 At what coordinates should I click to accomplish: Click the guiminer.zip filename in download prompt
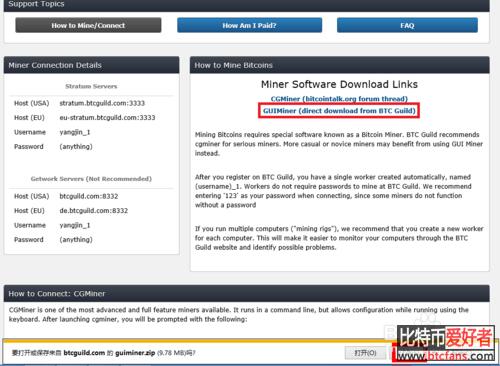135,353
